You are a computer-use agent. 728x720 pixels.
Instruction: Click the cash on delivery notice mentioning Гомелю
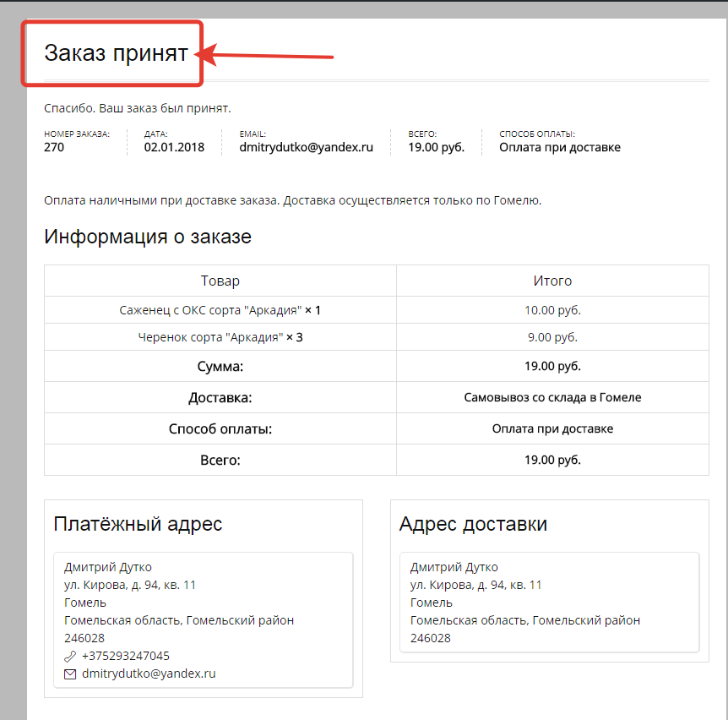[293, 200]
